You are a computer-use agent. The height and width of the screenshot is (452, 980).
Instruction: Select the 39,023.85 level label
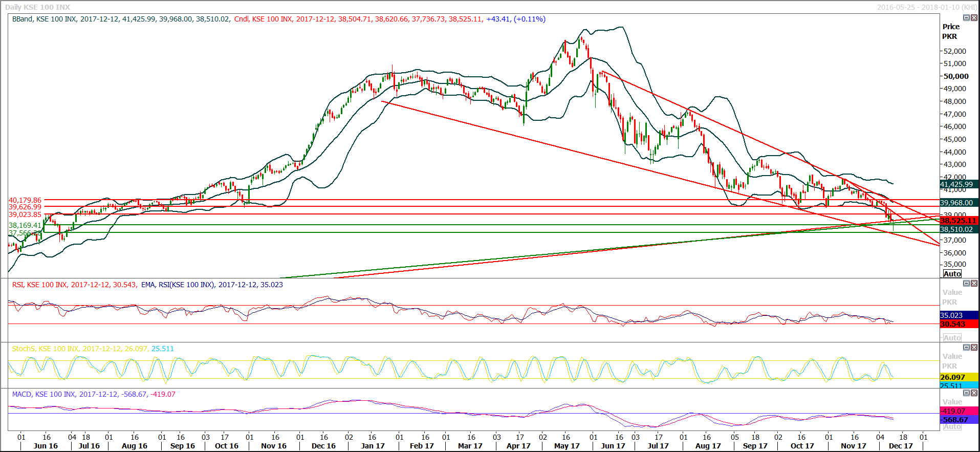click(25, 214)
